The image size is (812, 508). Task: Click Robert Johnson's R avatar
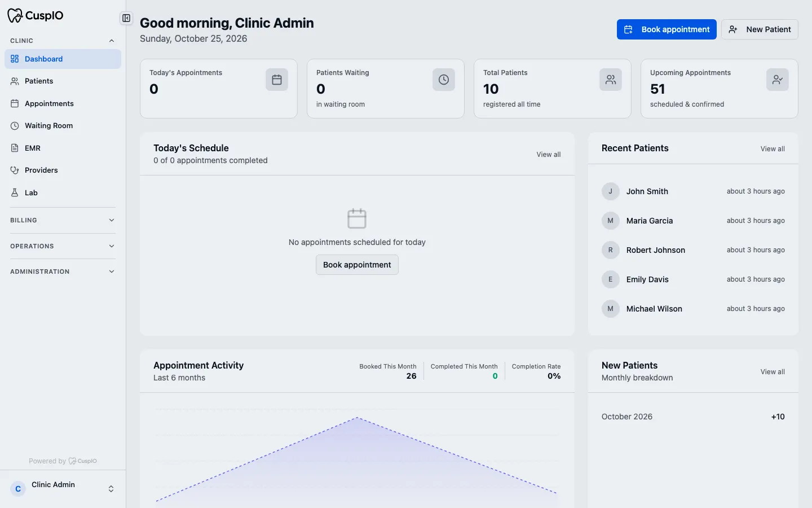coord(611,250)
